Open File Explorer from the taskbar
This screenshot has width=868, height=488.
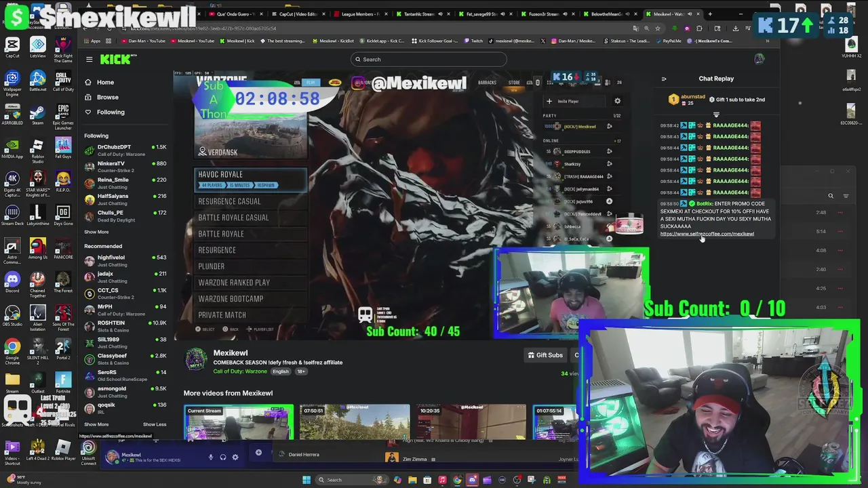point(412,480)
